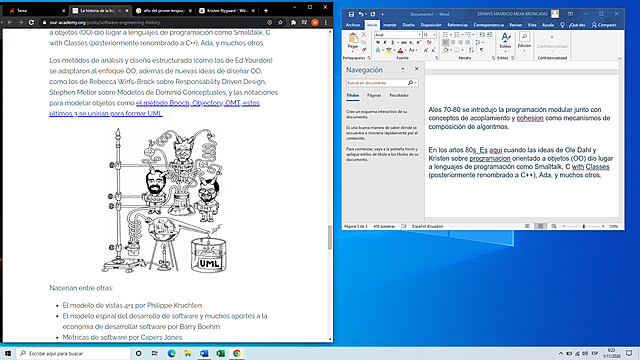Sort paragraph text alphabetically
640x360 pixels.
[471, 50]
